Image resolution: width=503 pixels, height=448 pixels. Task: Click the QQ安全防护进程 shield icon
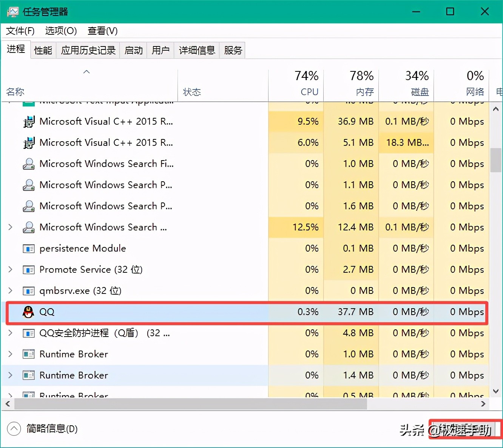pos(28,333)
